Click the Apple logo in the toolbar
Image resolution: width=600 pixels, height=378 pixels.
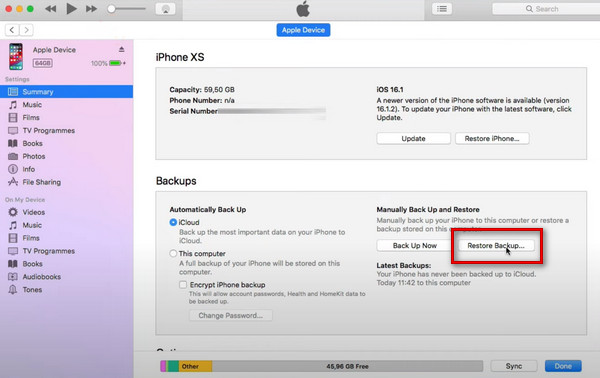click(x=303, y=9)
